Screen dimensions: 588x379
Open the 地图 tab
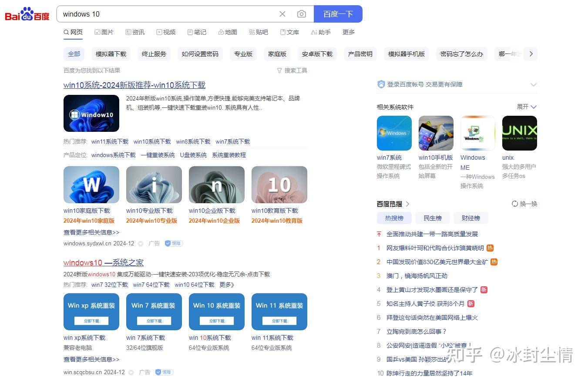click(228, 32)
